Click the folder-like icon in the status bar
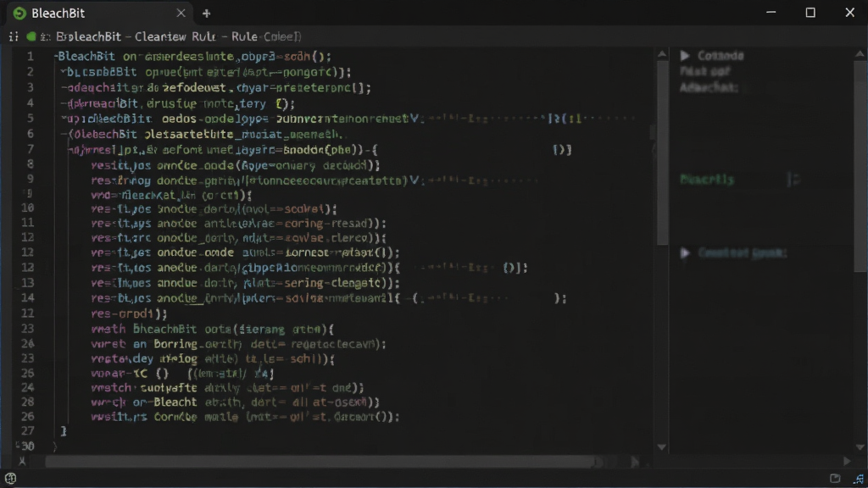Image resolution: width=868 pixels, height=488 pixels. pyautogui.click(x=835, y=478)
